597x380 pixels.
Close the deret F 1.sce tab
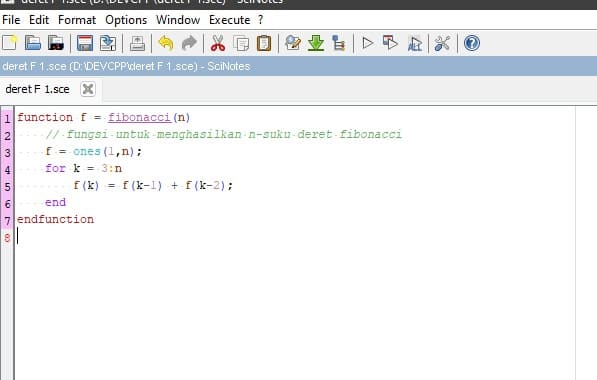(x=88, y=89)
